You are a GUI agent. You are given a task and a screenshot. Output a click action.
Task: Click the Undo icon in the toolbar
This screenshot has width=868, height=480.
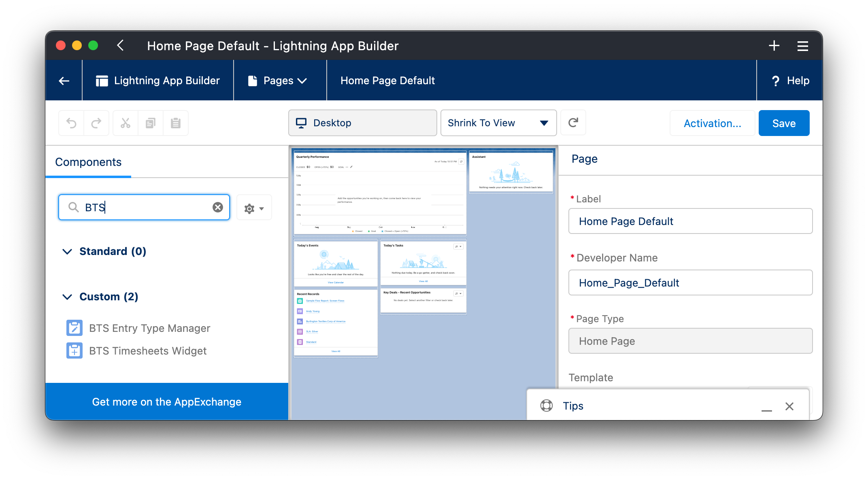coord(71,123)
